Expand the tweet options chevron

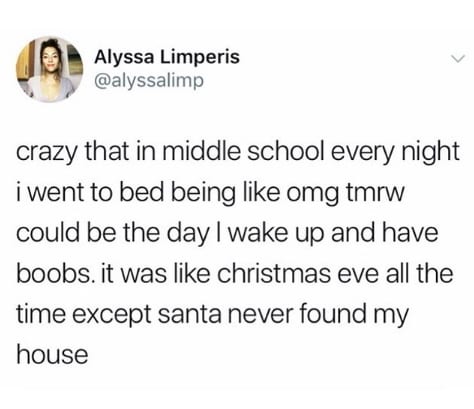click(458, 60)
